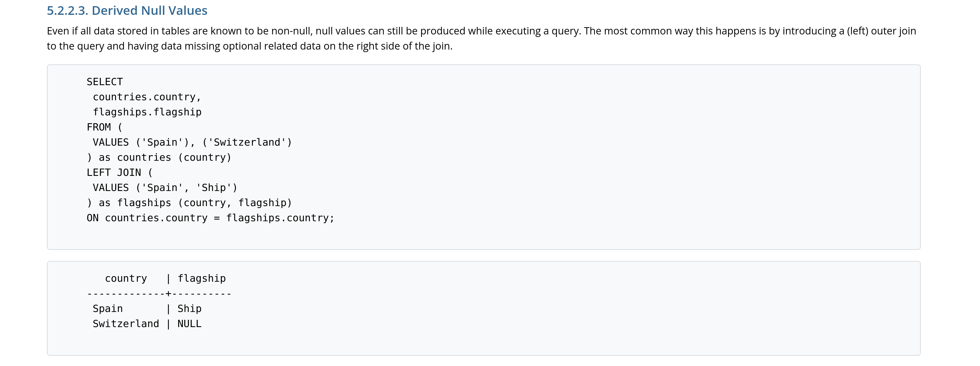Click the "Spain" cell in the result table
The height and width of the screenshot is (366, 980).
tap(108, 309)
